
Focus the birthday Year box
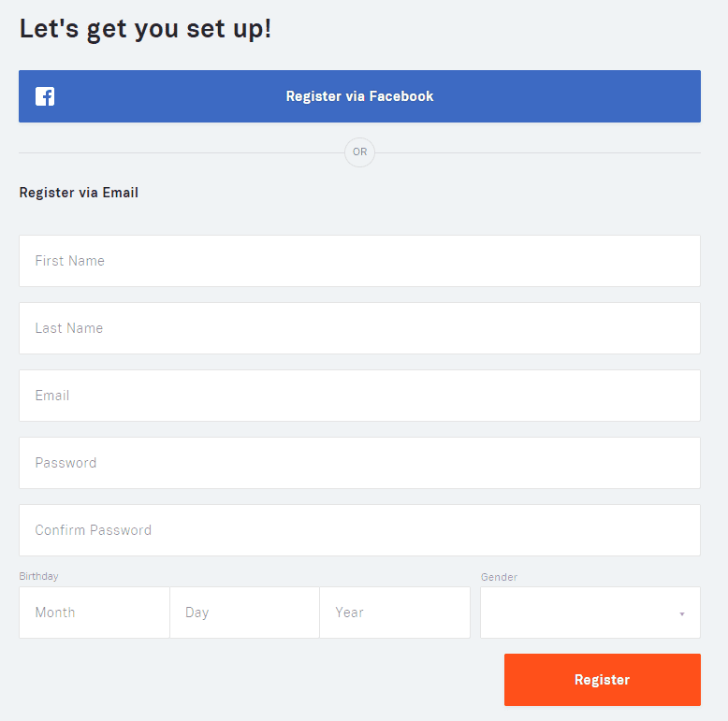(395, 613)
